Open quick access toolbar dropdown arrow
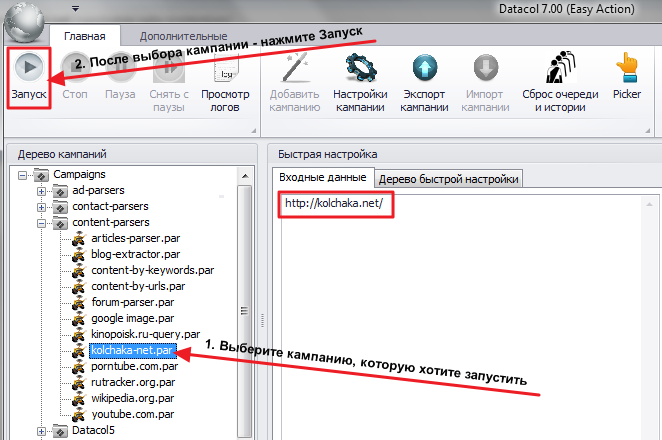 (76, 8)
